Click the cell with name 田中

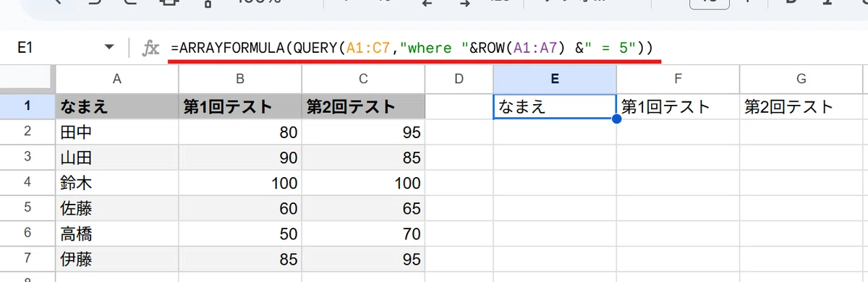click(117, 132)
